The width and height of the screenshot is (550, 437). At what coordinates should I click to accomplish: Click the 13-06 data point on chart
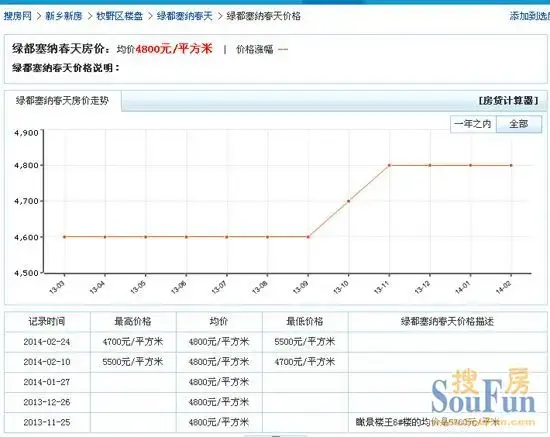(x=186, y=237)
